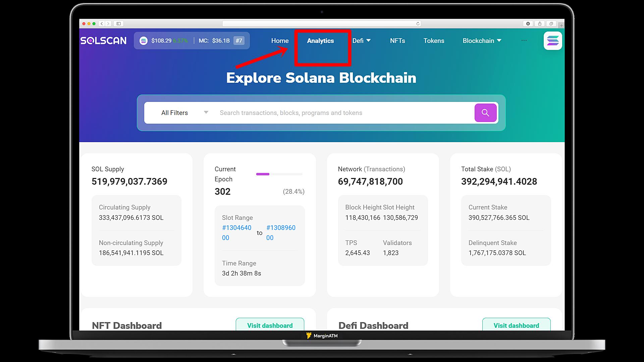Click the Current Epoch number 302

point(222,191)
